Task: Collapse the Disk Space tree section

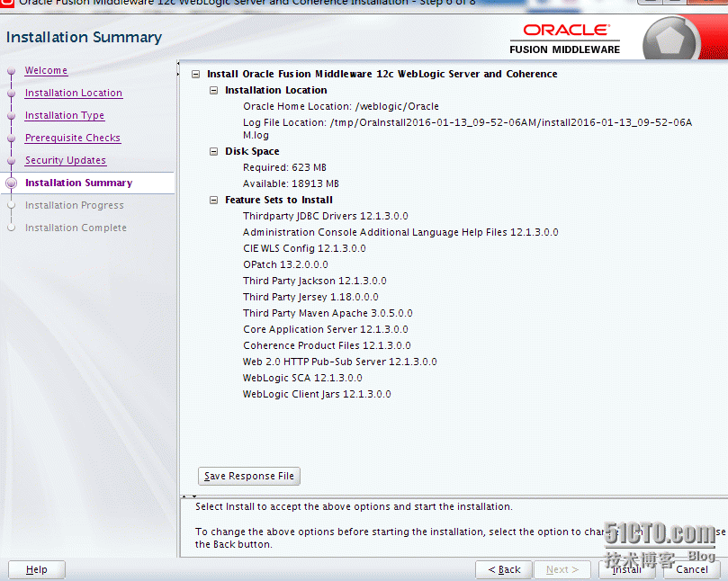Action: [x=213, y=152]
